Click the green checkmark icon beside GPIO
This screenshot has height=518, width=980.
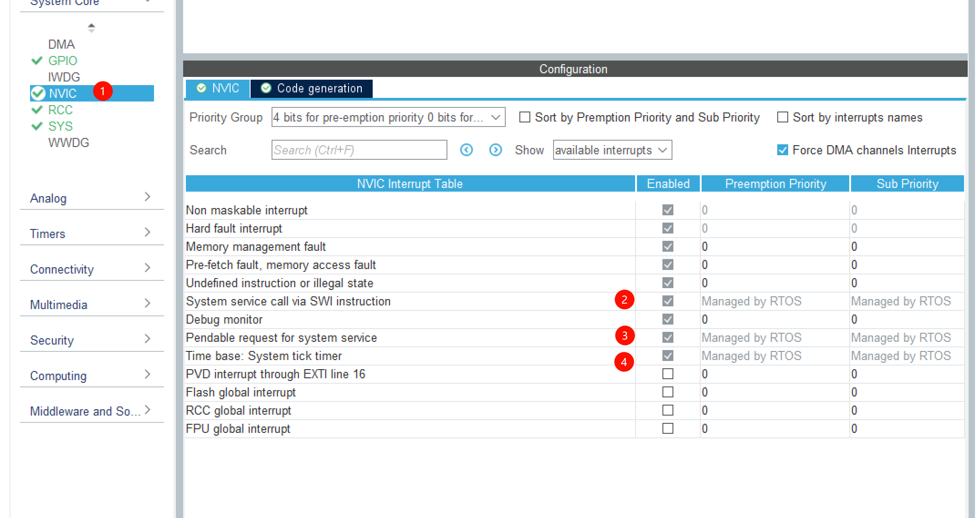pyautogui.click(x=37, y=61)
